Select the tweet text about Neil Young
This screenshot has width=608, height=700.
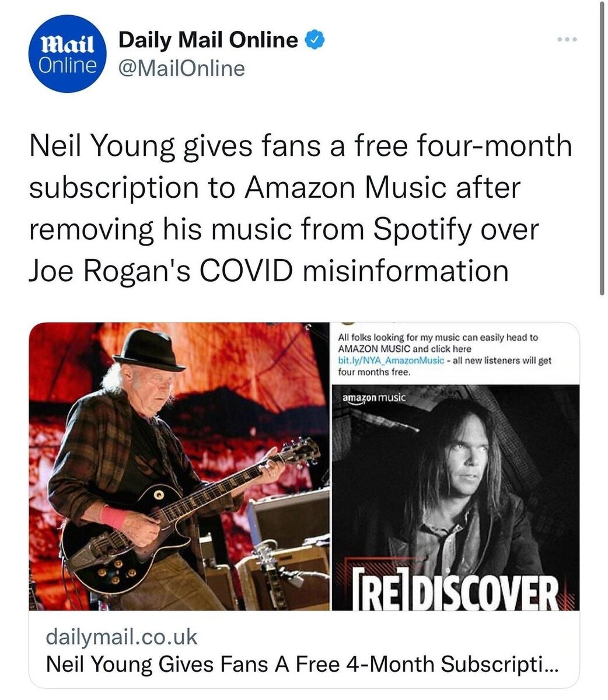pos(300,208)
